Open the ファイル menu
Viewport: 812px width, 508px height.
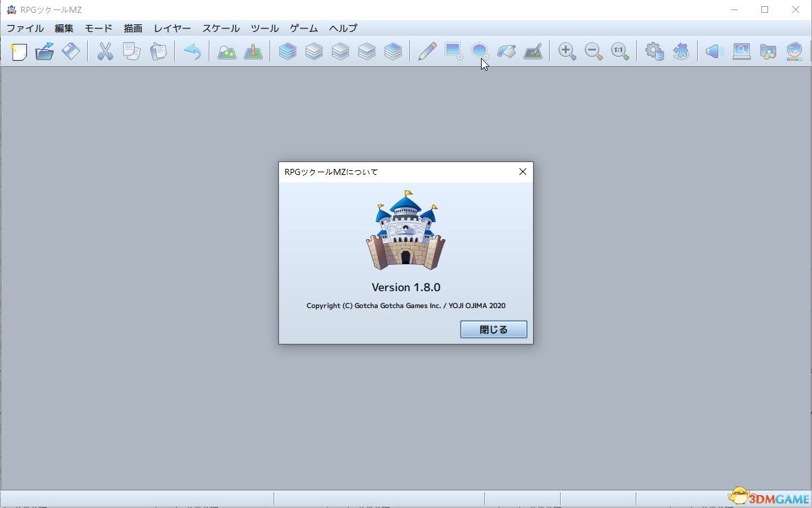point(25,28)
